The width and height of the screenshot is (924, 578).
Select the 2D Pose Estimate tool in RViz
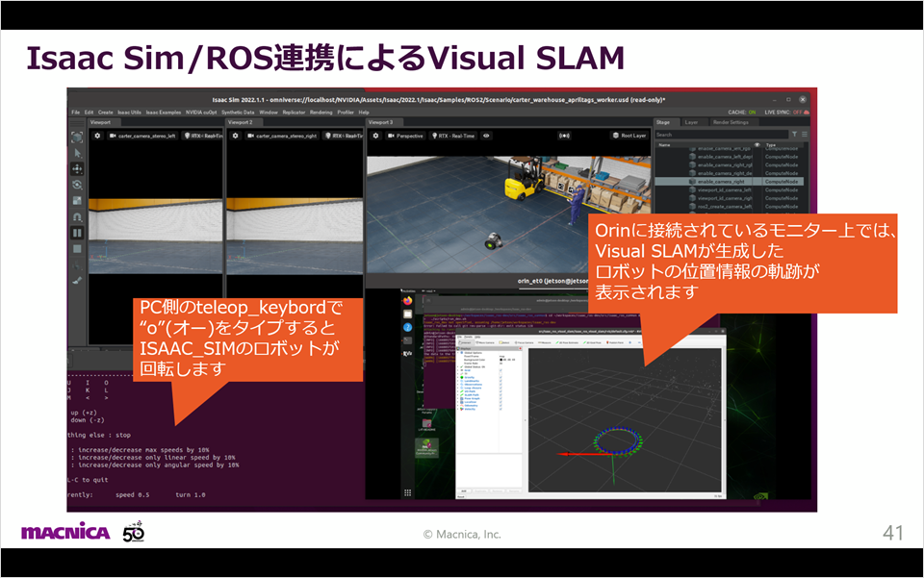567,342
